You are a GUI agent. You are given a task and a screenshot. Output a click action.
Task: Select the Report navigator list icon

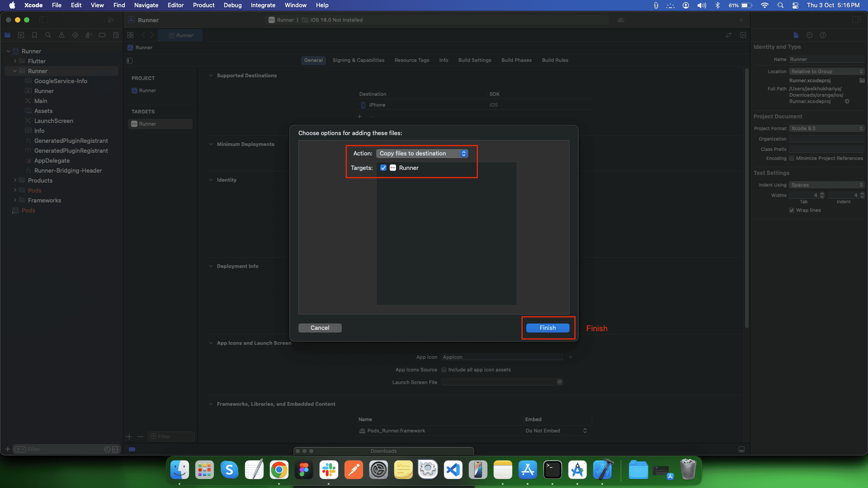point(116,35)
